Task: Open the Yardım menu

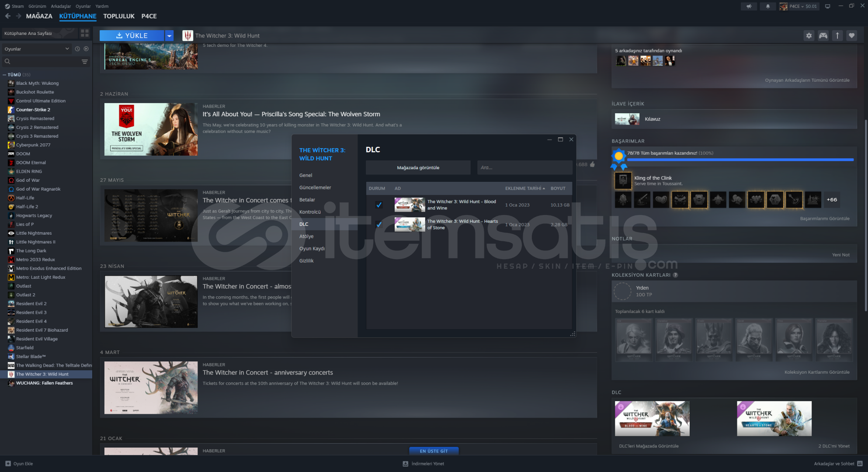Action: (x=102, y=6)
